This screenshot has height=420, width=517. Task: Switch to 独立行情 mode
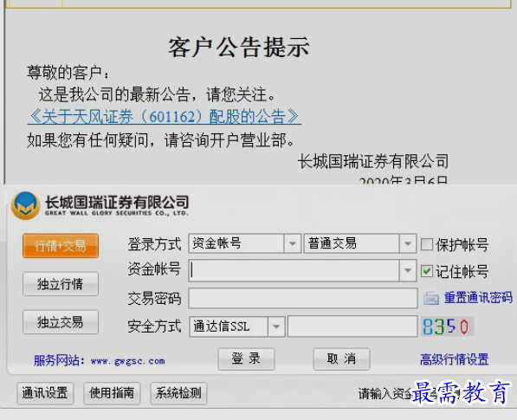61,284
